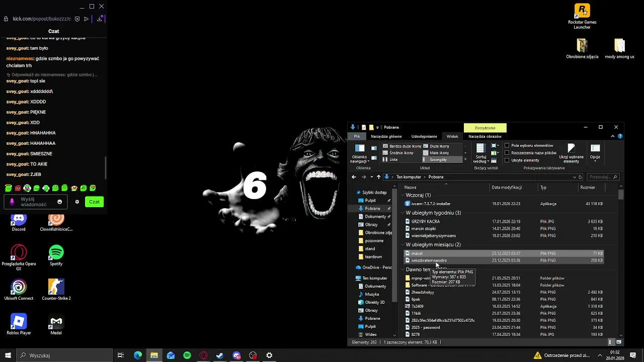Collapse the Wczoraj (1) group

[x=403, y=195]
